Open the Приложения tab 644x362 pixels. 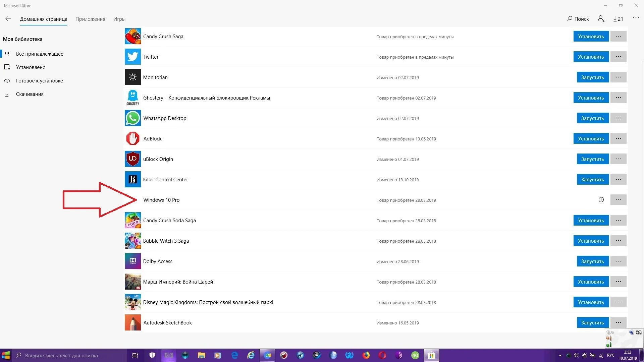point(90,19)
